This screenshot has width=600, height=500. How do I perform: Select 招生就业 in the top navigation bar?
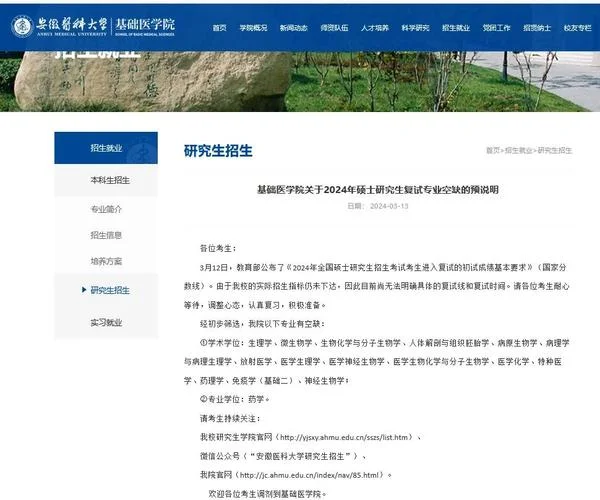[456, 28]
